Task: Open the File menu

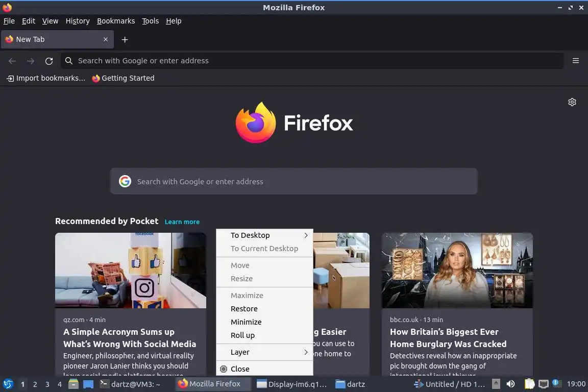Action: click(9, 21)
